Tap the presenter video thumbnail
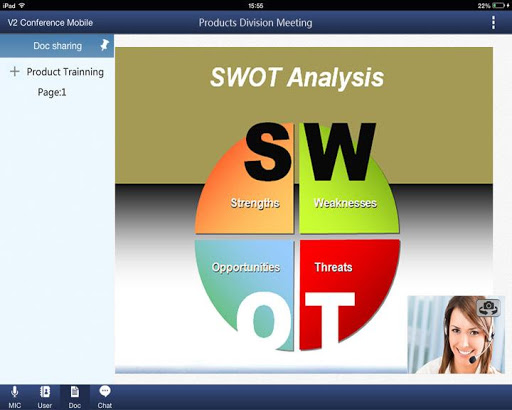 coord(456,334)
